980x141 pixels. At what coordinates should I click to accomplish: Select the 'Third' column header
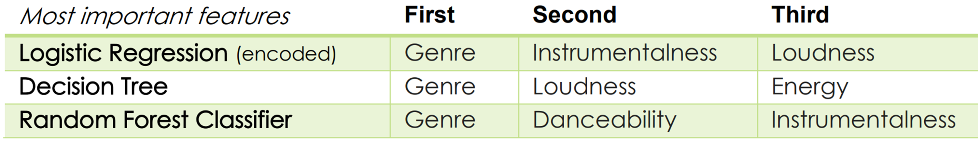(x=800, y=15)
